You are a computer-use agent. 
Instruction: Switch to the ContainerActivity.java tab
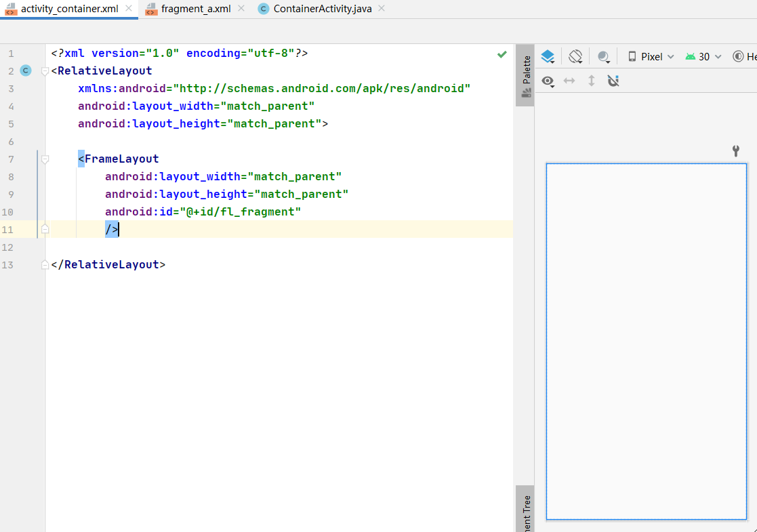(322, 9)
